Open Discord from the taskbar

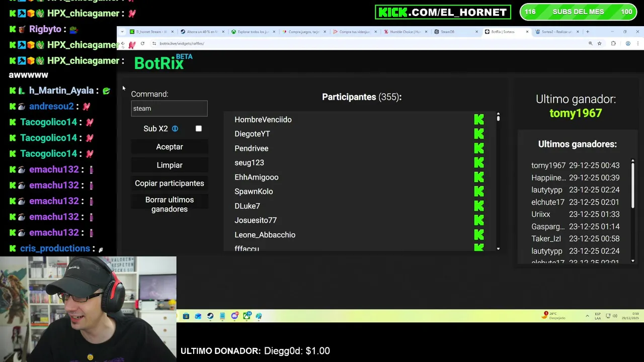[x=234, y=316]
